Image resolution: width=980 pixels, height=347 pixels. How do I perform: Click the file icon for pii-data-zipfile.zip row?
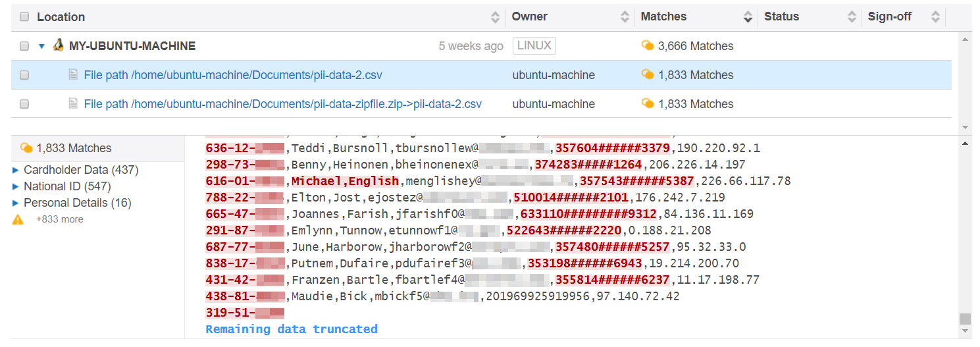point(74,104)
